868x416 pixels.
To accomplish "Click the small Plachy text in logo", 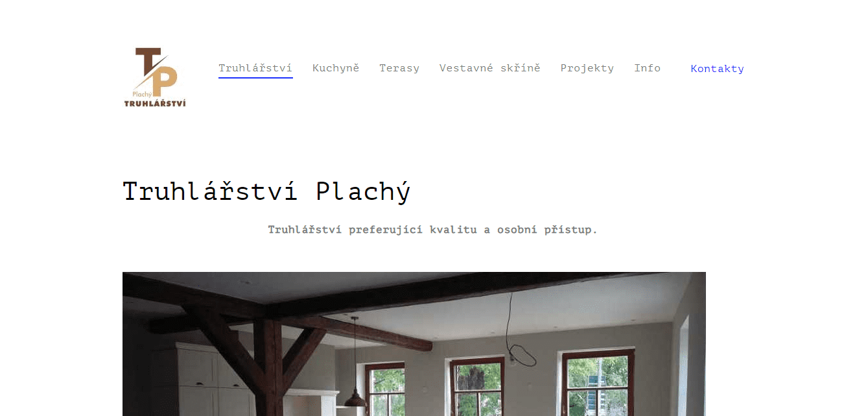I will [x=142, y=93].
